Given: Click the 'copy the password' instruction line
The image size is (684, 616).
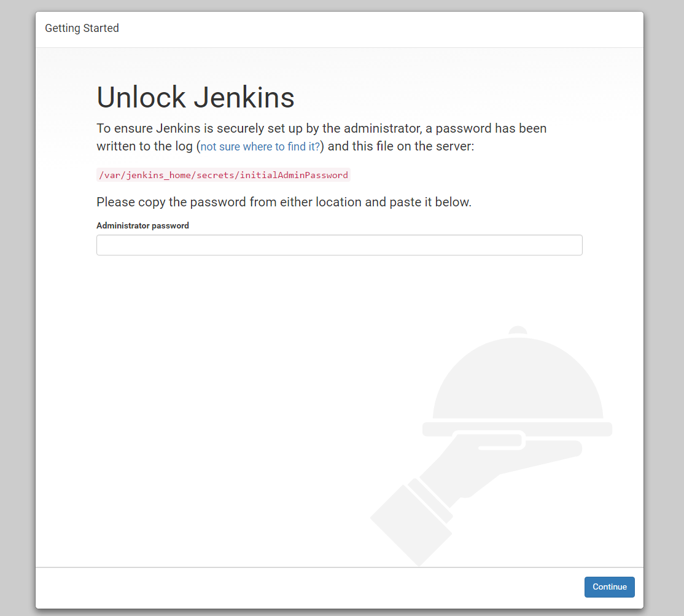Looking at the screenshot, I should [284, 201].
